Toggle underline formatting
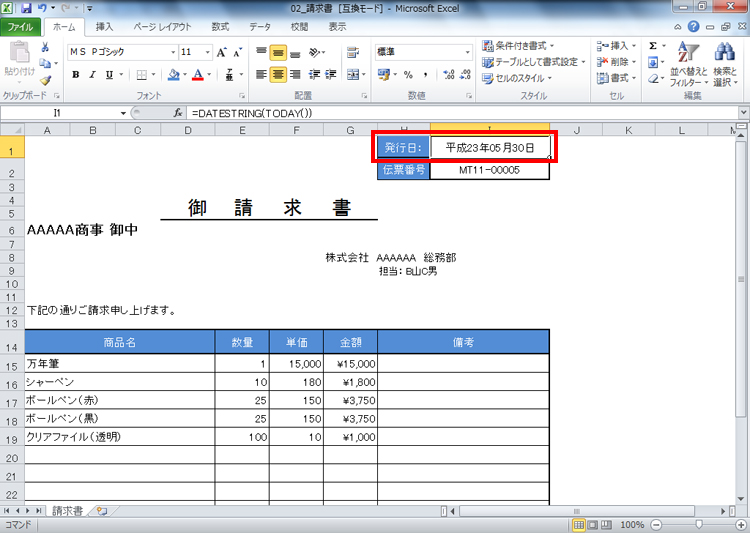The height and width of the screenshot is (533, 750). 110,75
